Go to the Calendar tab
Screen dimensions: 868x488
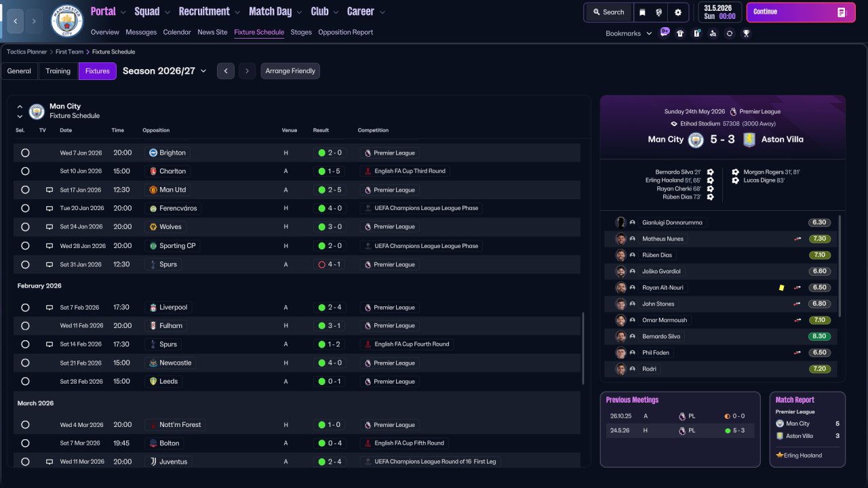pyautogui.click(x=177, y=32)
